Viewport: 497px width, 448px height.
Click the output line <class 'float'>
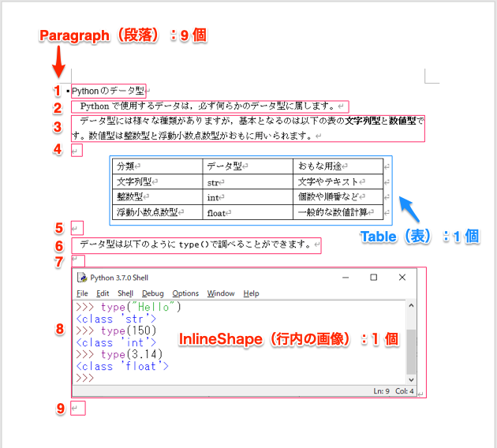[122, 366]
